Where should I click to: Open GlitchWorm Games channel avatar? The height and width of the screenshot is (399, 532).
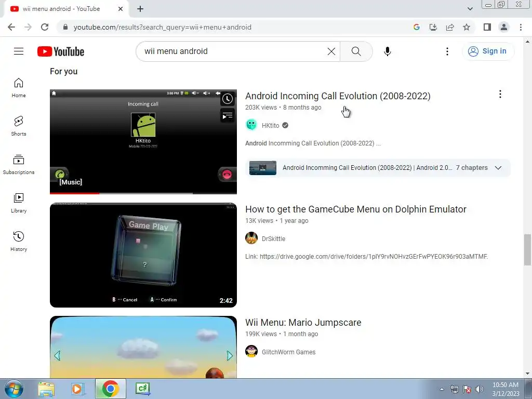pyautogui.click(x=251, y=352)
